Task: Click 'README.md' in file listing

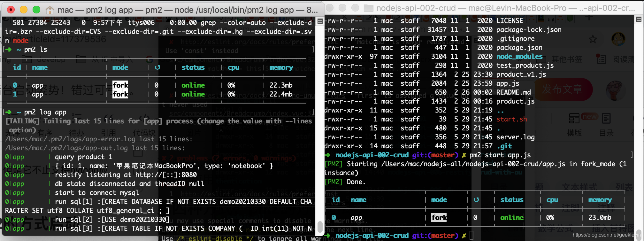Action: tap(513, 92)
